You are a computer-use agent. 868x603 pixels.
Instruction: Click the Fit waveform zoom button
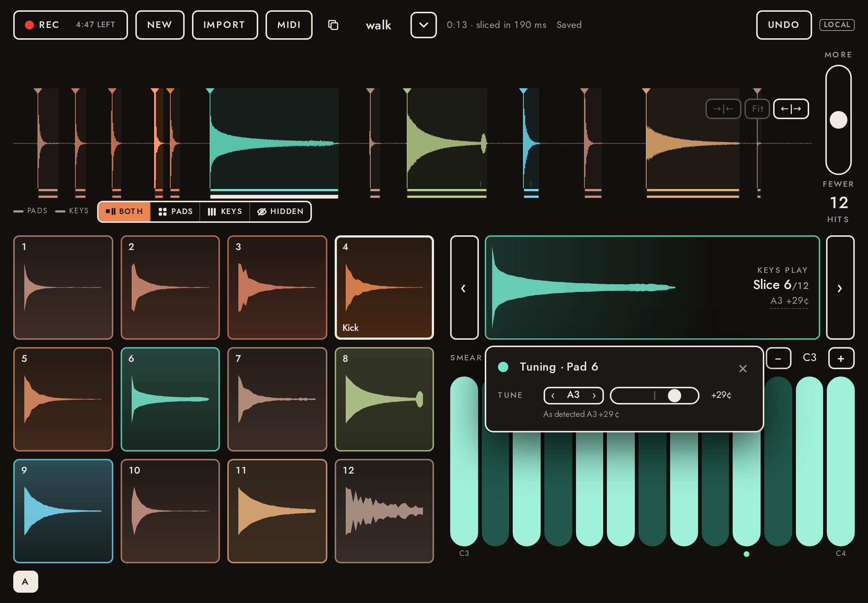757,109
